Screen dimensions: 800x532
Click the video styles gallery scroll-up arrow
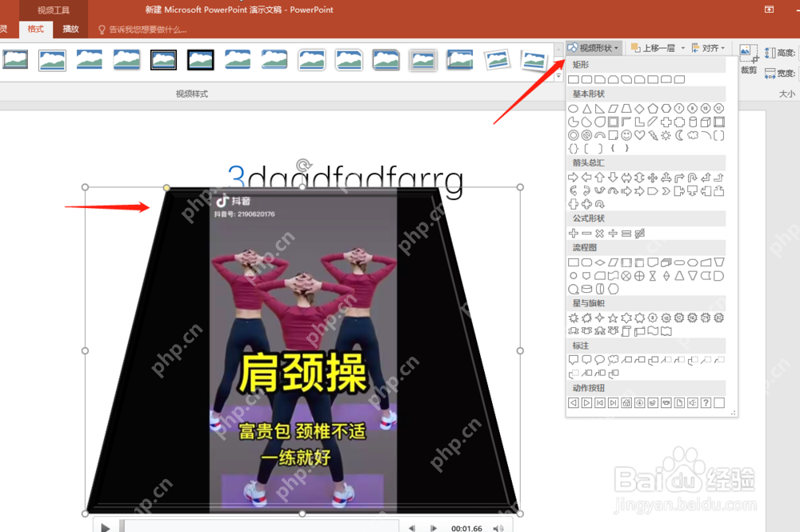[558, 49]
